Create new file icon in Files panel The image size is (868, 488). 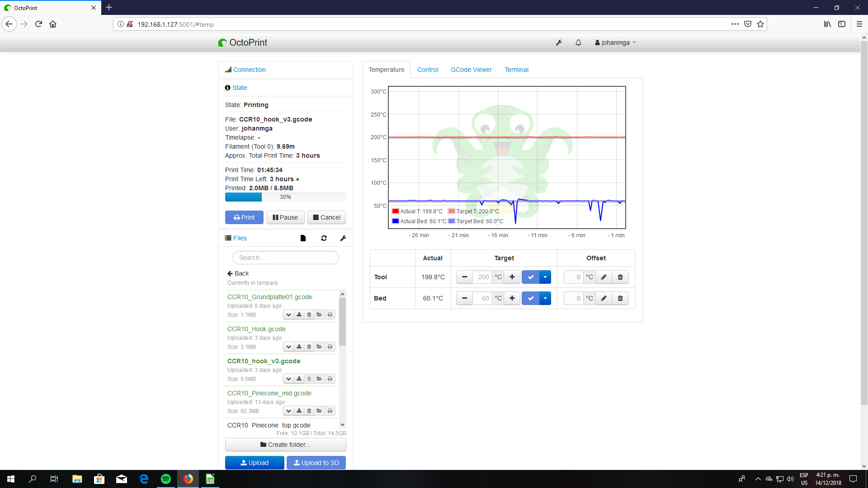click(x=303, y=238)
